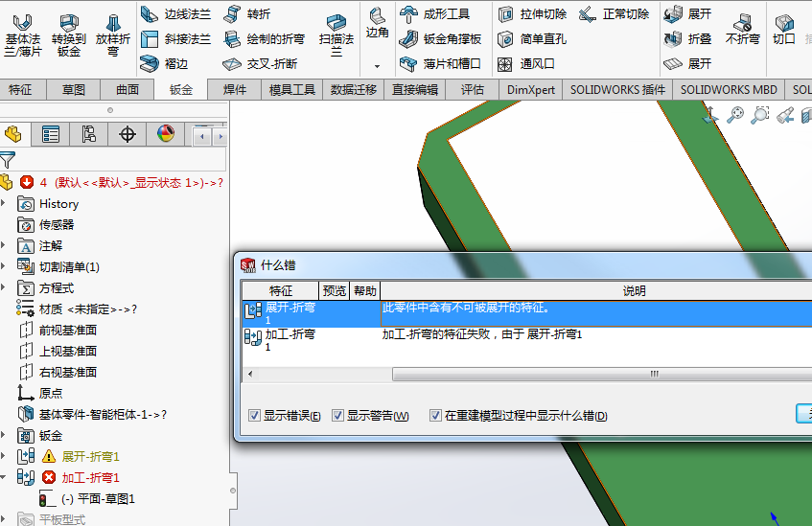Screen dimensions: 812x526
Task: Choose the 放样折弯 tool
Action: pyautogui.click(x=113, y=35)
